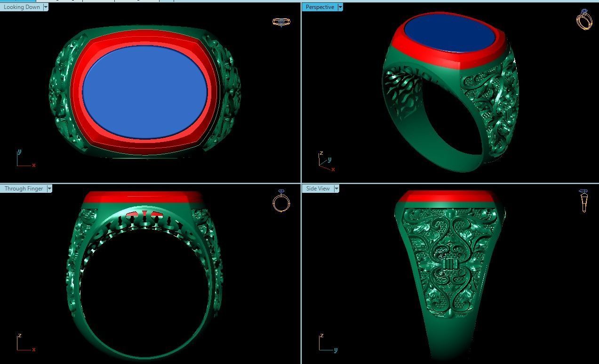Click the Looking Down viewport title
The width and height of the screenshot is (599, 364).
point(22,7)
